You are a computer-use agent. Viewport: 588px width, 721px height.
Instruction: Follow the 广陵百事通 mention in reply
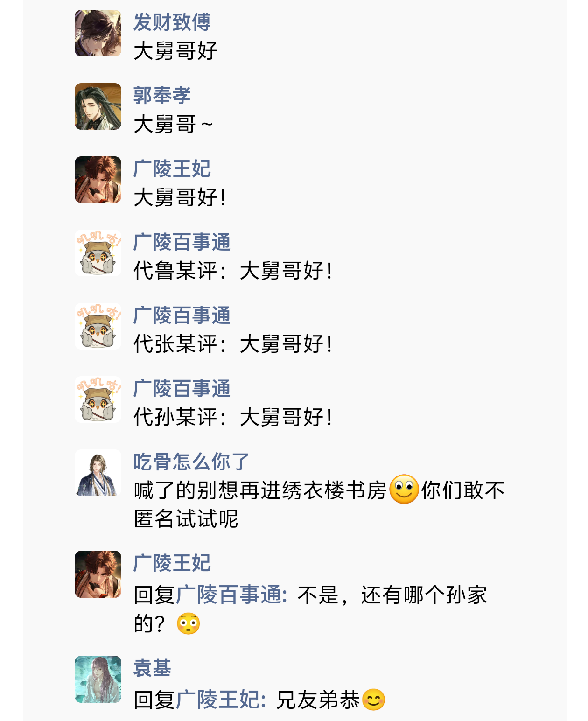(231, 595)
